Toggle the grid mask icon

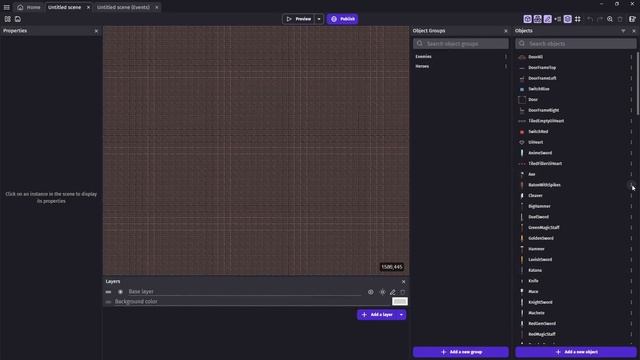pos(578,19)
